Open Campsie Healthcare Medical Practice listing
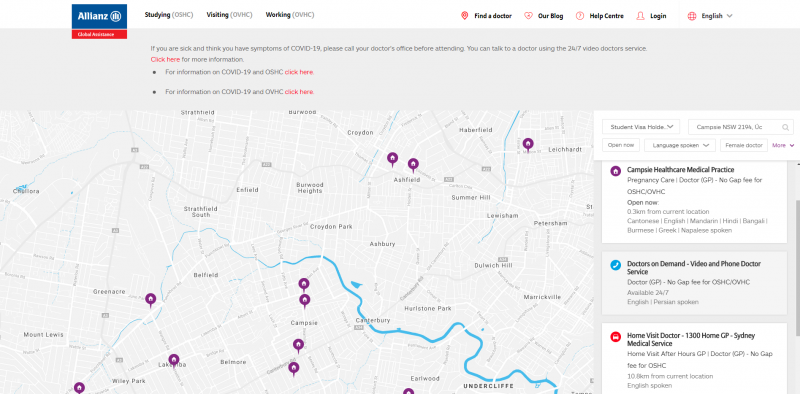Image resolution: width=800 pixels, height=394 pixels. click(695, 200)
